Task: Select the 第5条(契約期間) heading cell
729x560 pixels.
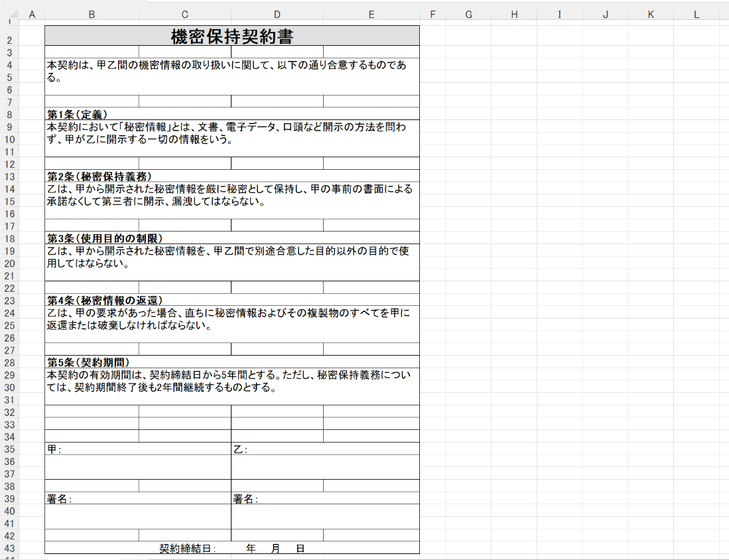Action: [232, 362]
